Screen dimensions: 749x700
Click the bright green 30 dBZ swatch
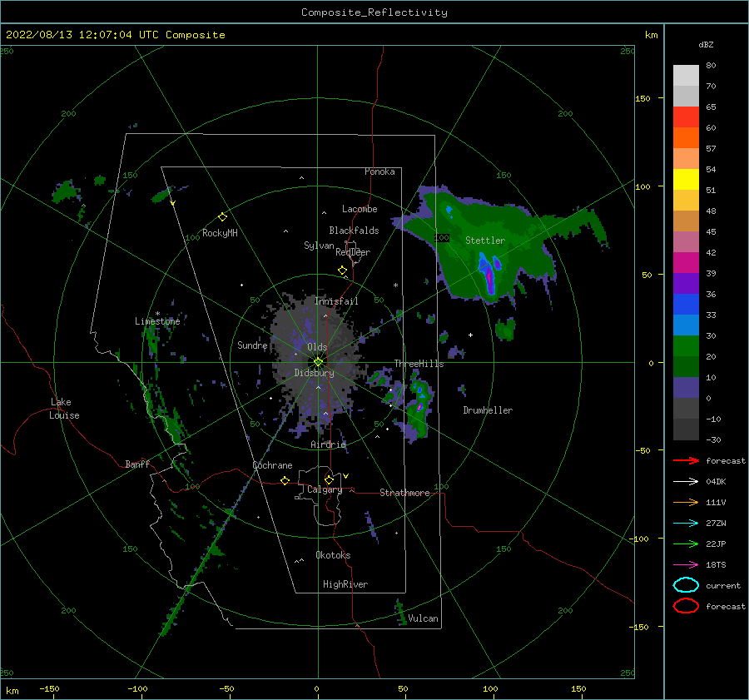click(x=686, y=346)
